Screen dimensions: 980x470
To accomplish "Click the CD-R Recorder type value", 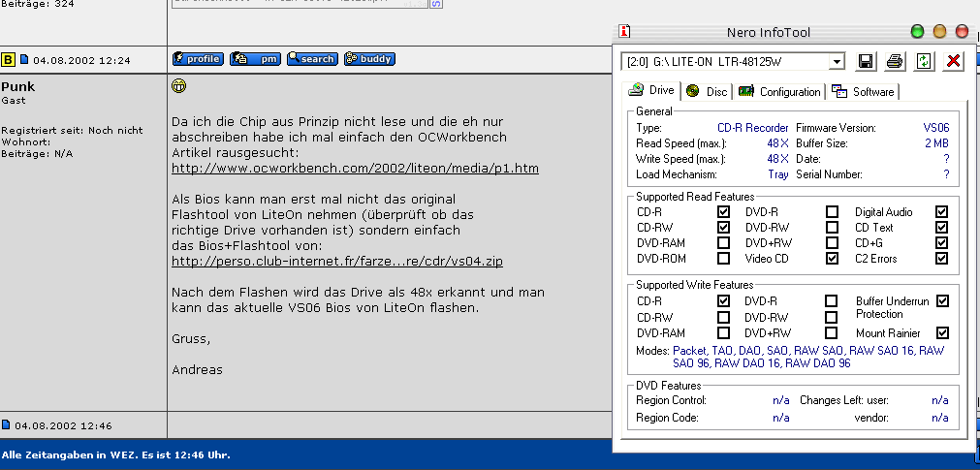I will (753, 128).
